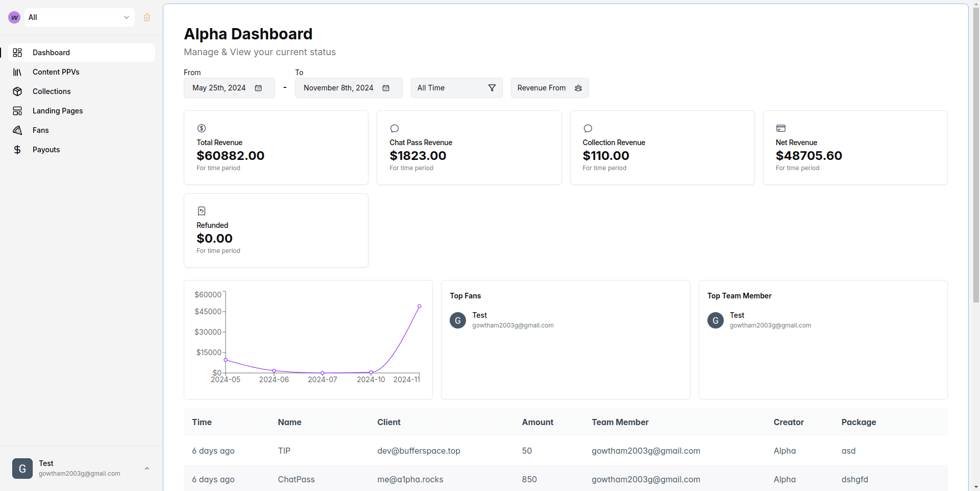Click the purple workspace logo icon
Screen dimensions: 980x491
coord(14,17)
